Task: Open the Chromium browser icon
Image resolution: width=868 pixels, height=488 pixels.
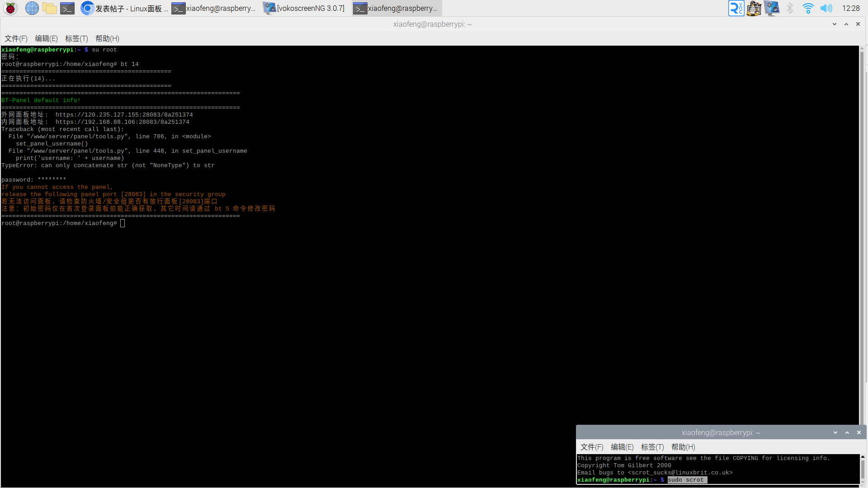Action: pyautogui.click(x=86, y=8)
